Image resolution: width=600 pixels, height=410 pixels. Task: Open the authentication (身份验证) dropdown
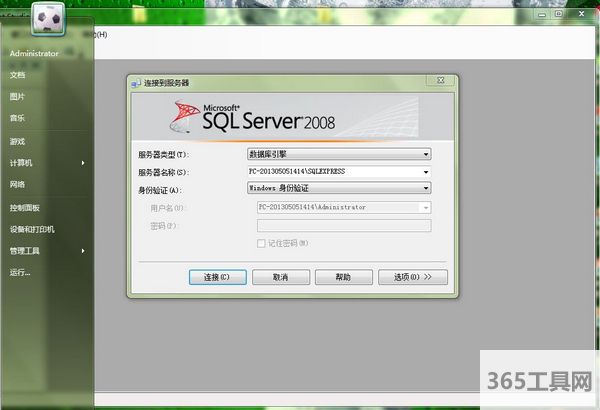click(x=339, y=188)
